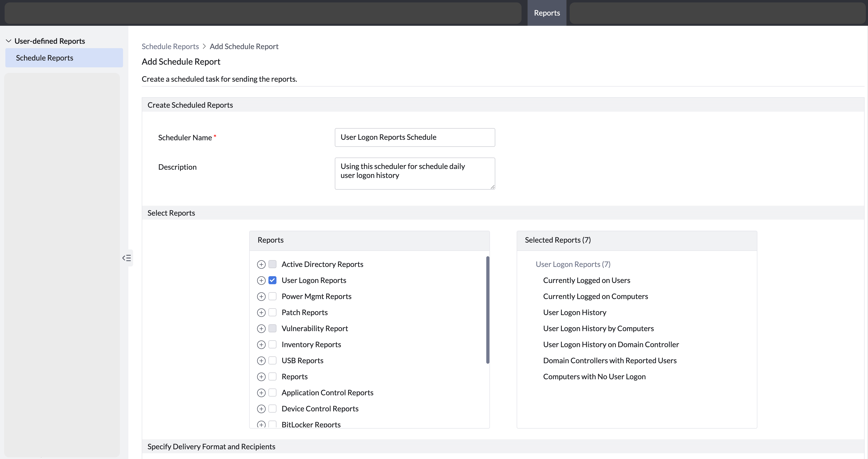Click the Inventory Reports label
Viewport: 868px width, 459px height.
pyautogui.click(x=311, y=344)
